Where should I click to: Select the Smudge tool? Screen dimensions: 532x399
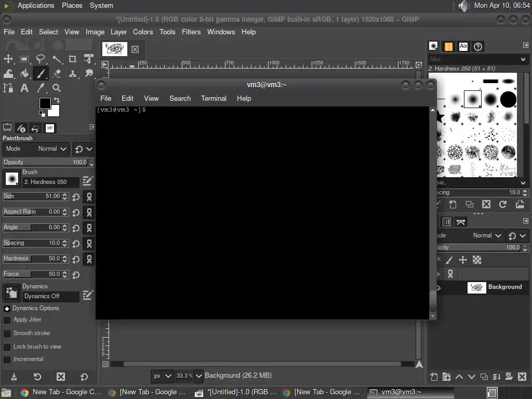(88, 73)
